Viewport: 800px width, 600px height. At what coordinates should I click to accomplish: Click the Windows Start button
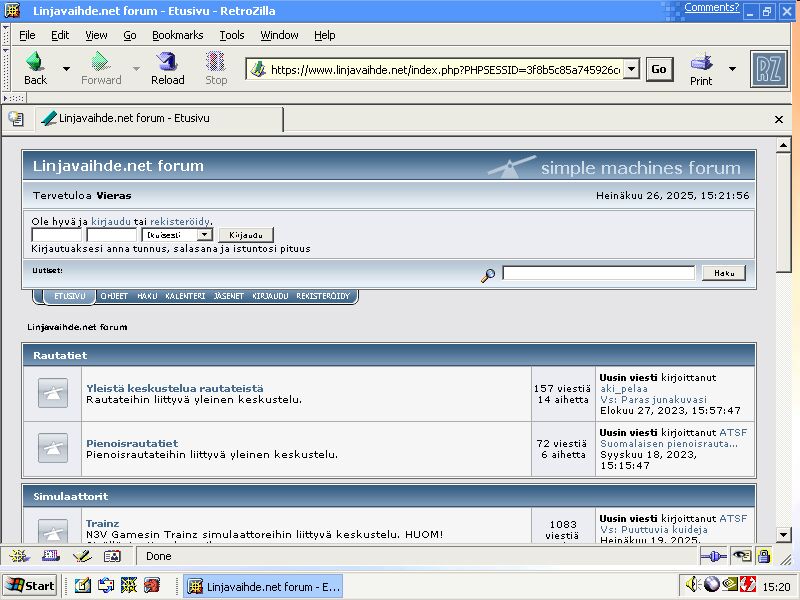(30, 586)
